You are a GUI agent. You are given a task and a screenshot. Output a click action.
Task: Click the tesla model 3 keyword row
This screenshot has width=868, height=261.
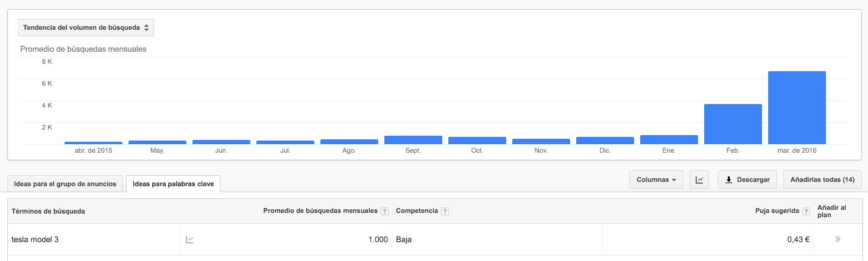click(x=434, y=240)
